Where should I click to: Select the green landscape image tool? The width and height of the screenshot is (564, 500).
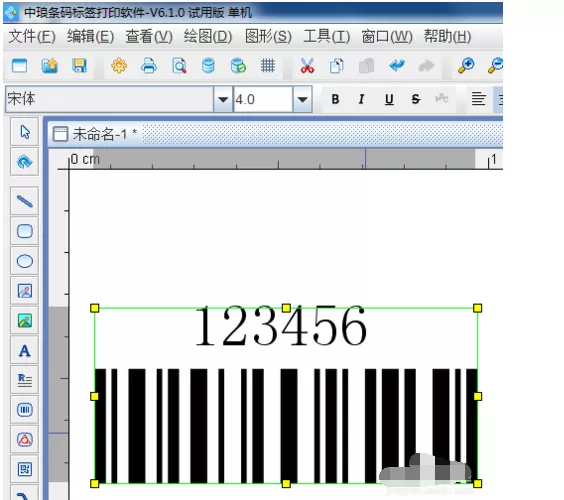[24, 321]
